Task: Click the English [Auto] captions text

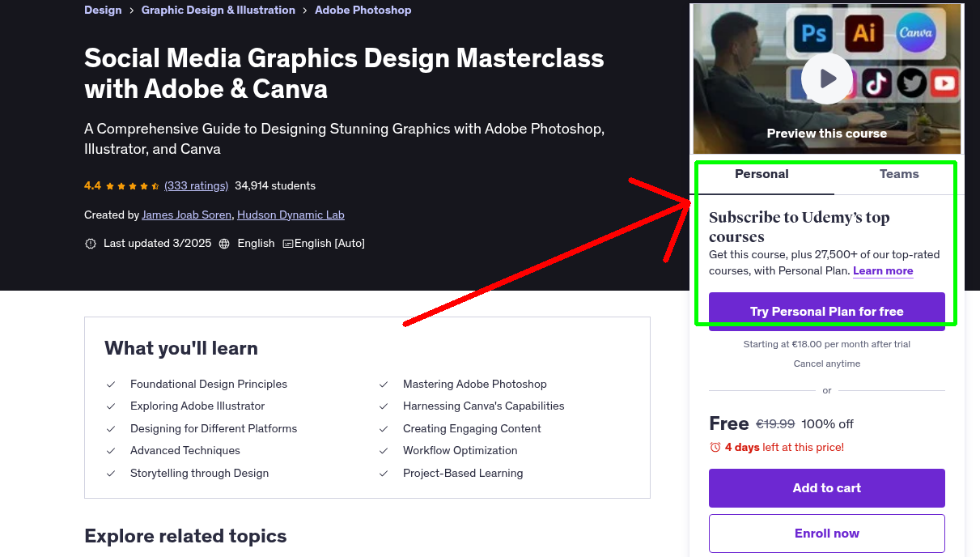Action: point(329,243)
